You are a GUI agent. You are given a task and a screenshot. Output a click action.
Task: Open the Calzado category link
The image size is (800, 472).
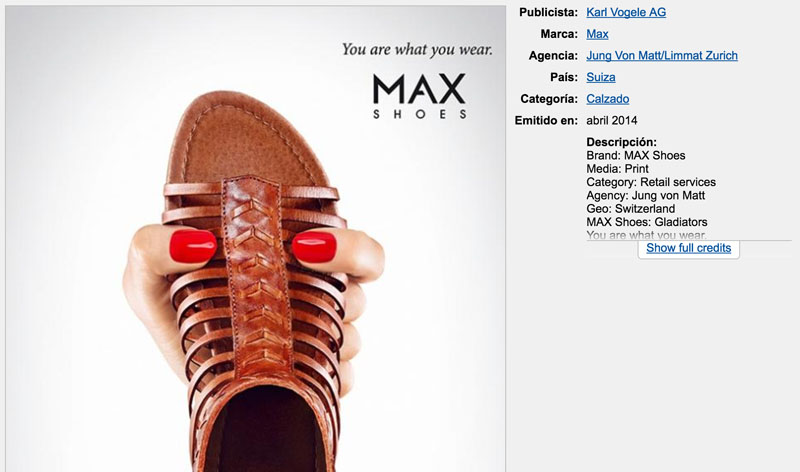click(x=607, y=99)
